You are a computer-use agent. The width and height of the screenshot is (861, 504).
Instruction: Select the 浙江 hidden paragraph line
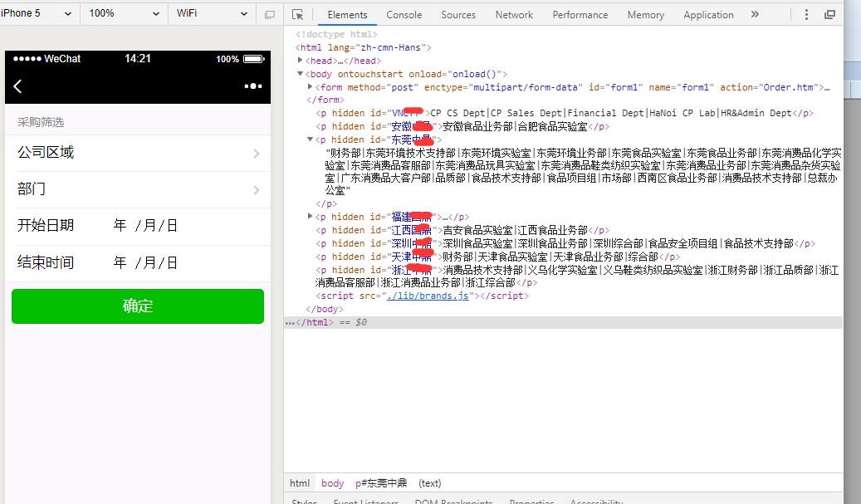pyautogui.click(x=577, y=276)
